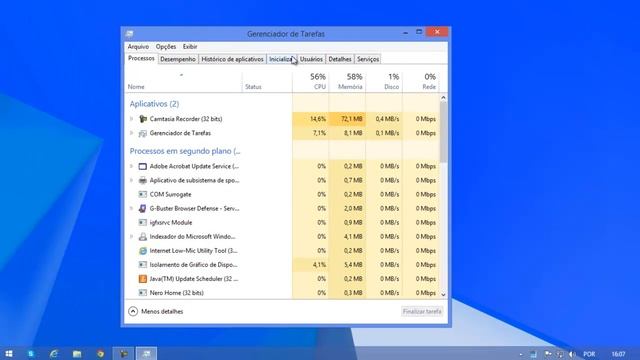The image size is (640, 360).
Task: Click the printer spooler subsystem icon
Action: (142, 180)
